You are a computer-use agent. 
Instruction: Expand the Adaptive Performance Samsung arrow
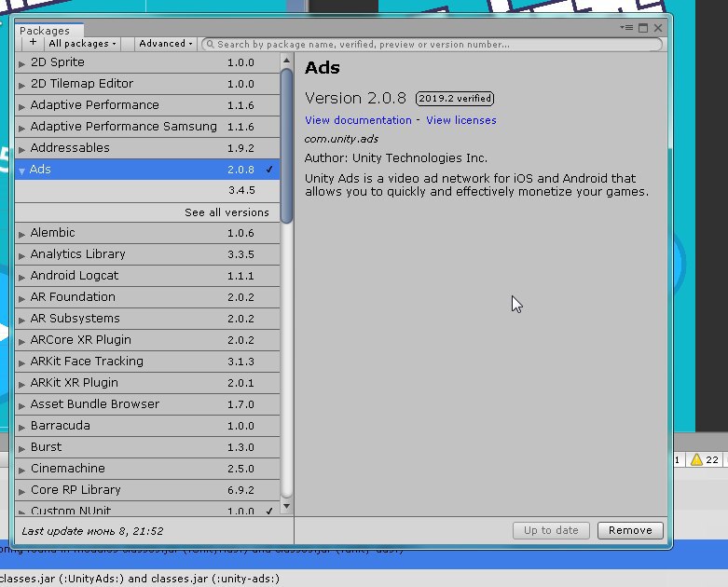click(x=21, y=128)
